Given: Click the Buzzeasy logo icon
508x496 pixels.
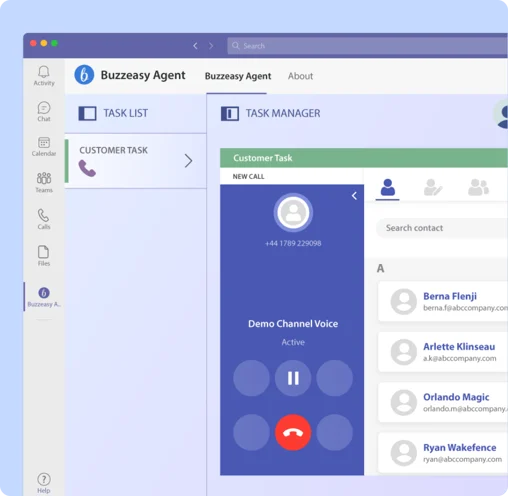Looking at the screenshot, I should 84,75.
